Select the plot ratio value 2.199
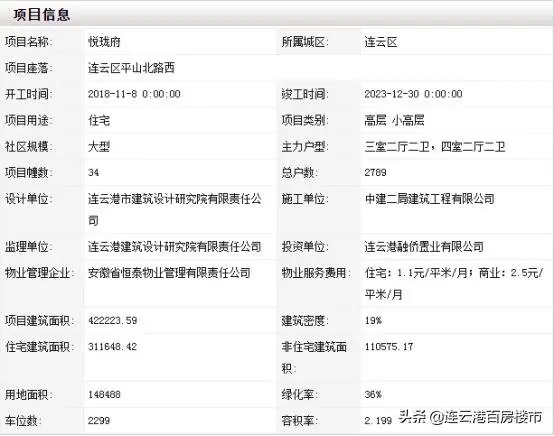The width and height of the screenshot is (554, 436). (378, 421)
